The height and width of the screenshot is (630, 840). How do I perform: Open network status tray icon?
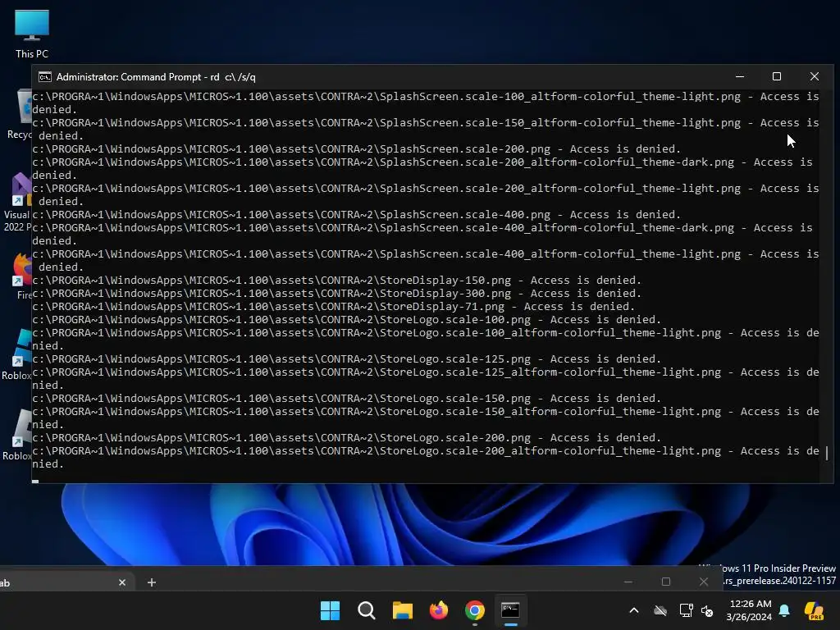pos(687,610)
